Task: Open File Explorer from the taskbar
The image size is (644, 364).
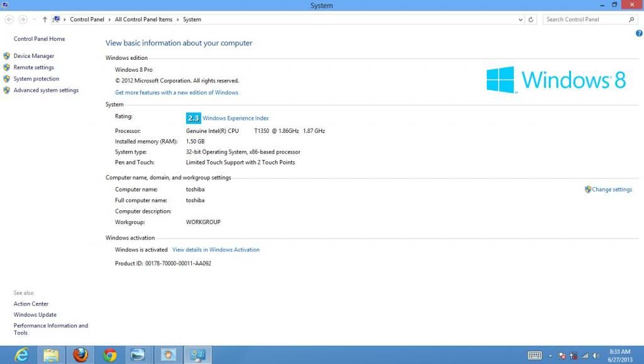Action: tap(51, 355)
